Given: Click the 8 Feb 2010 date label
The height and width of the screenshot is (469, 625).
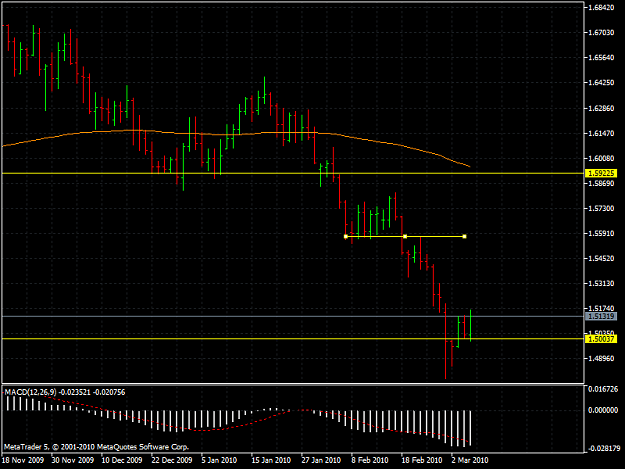Looking at the screenshot, I should point(370,460).
